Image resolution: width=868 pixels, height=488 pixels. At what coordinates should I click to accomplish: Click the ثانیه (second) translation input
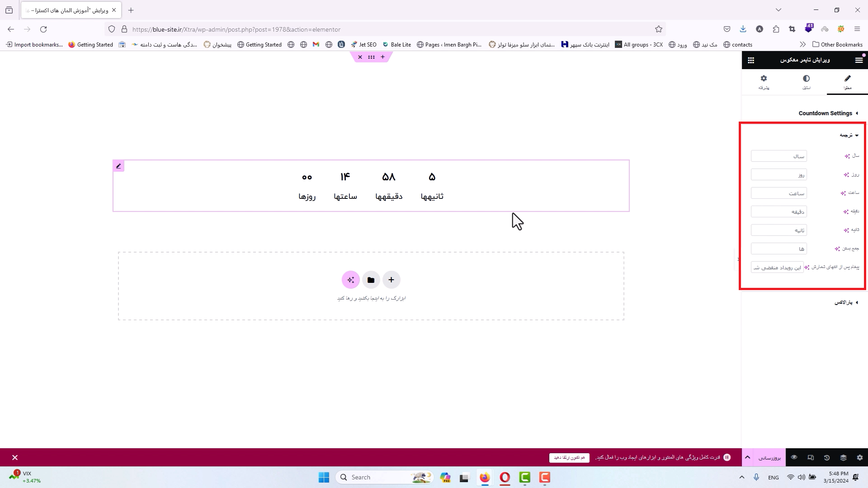pyautogui.click(x=778, y=230)
